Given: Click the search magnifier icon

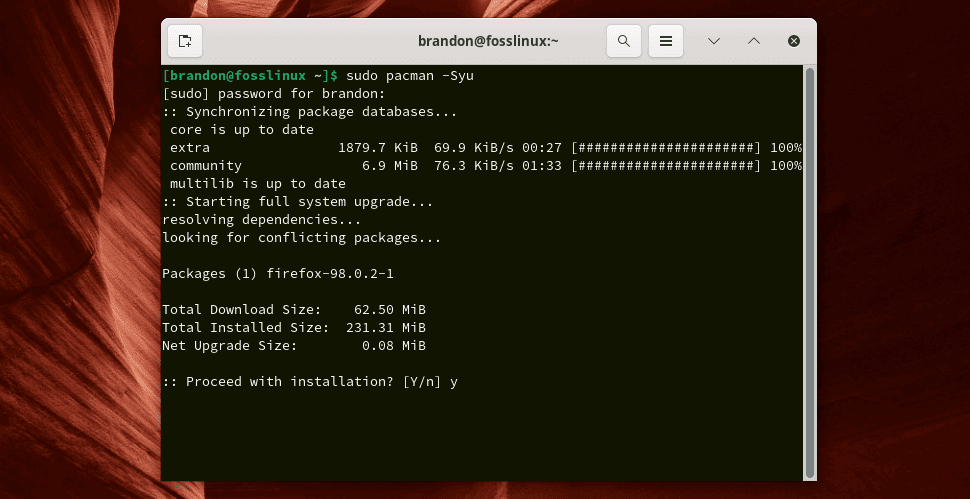Looking at the screenshot, I should tap(623, 41).
